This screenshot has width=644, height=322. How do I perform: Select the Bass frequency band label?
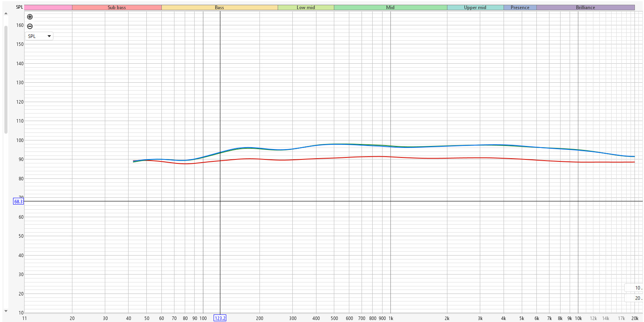click(x=219, y=8)
